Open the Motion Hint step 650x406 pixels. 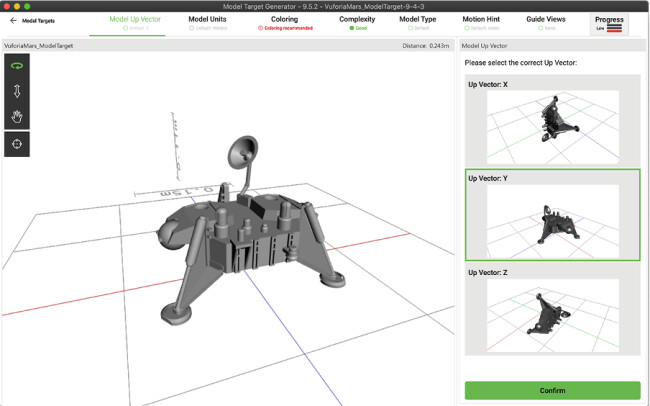click(484, 22)
